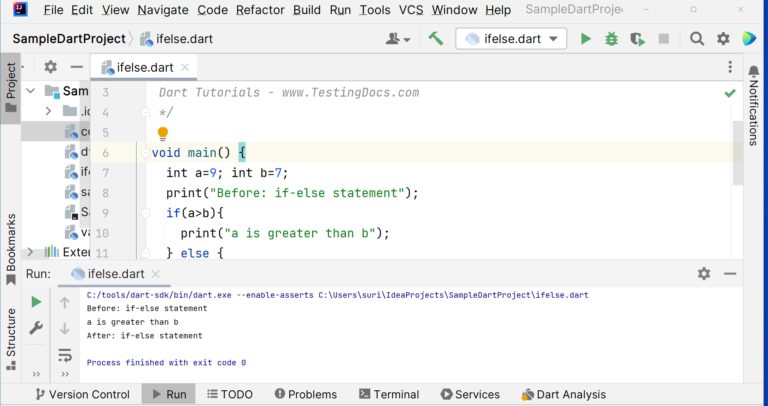Build the project with the hammer icon
768x406 pixels.
coord(436,39)
